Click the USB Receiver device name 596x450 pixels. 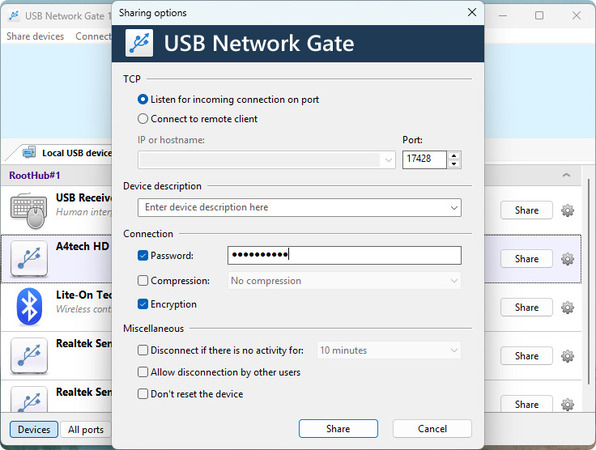click(84, 198)
